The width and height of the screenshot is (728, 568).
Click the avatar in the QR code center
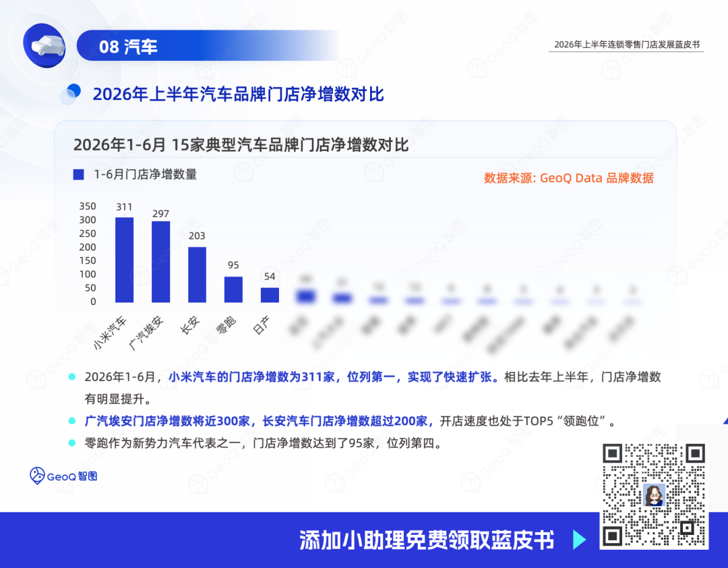(654, 494)
